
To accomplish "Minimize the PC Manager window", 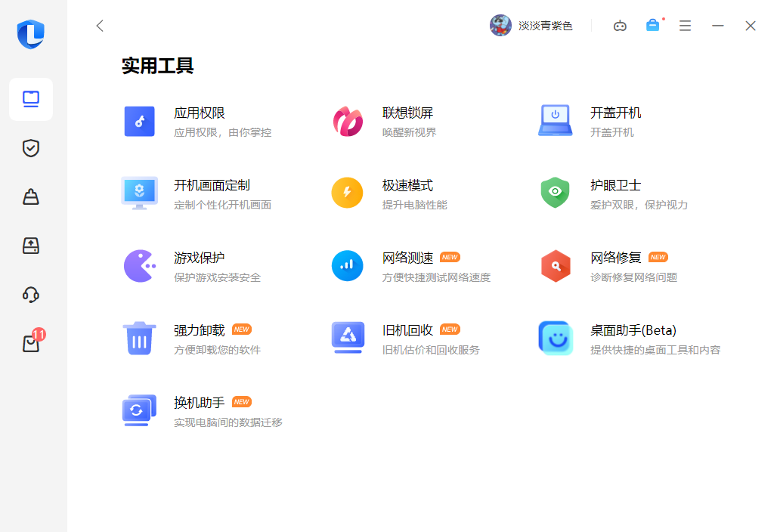I will click(718, 26).
